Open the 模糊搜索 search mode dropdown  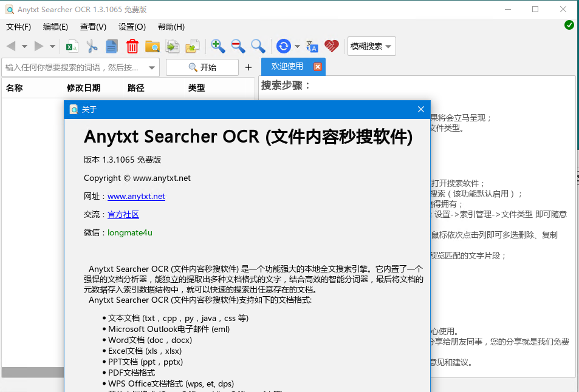[x=371, y=46]
